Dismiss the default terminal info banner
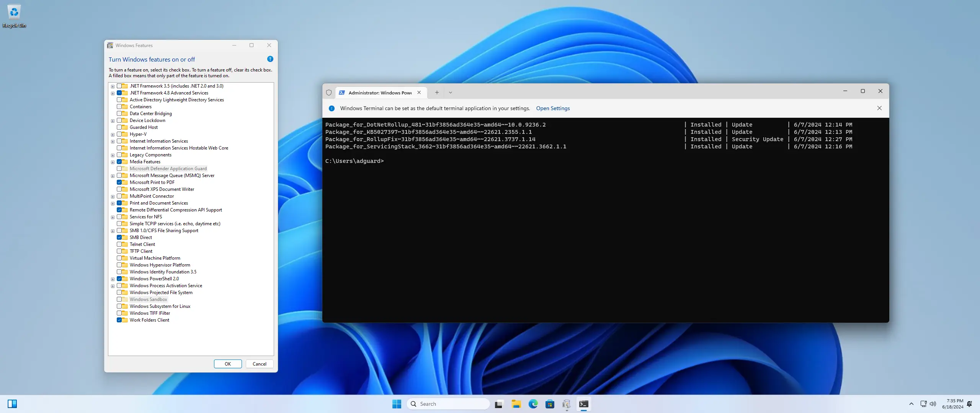Screen dimensions: 980x413 (x=879, y=108)
